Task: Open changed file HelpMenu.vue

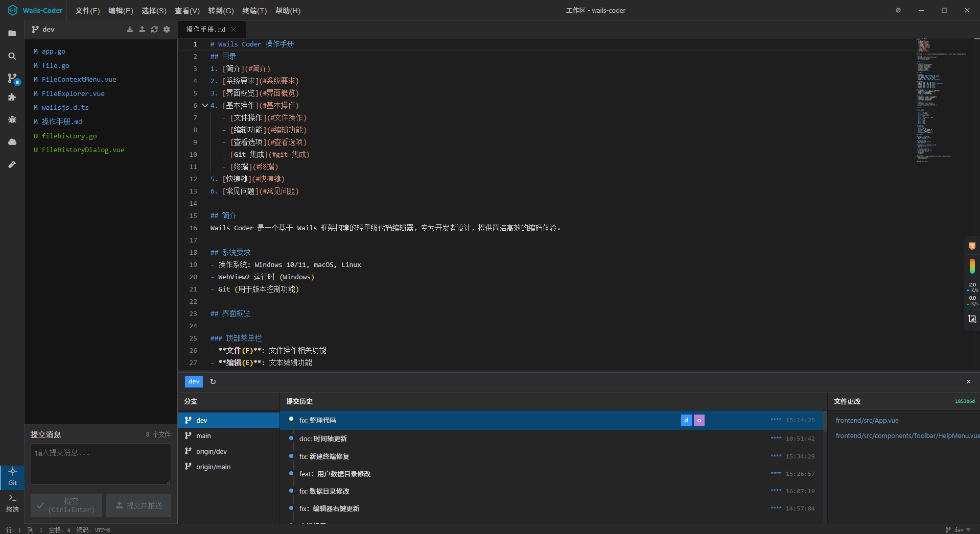Action: coord(907,436)
